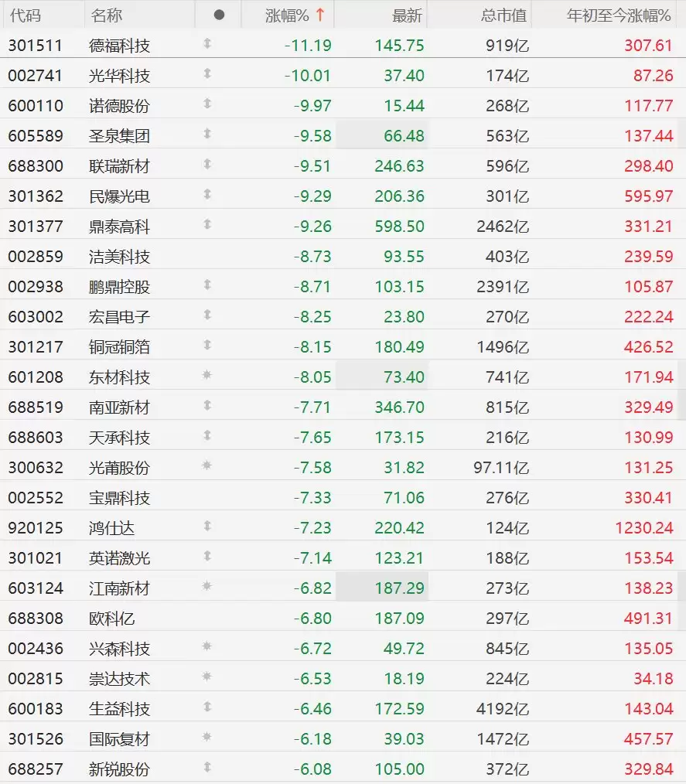Select stock name 宝鼎科技
Screen dimensions: 686x784
120,498
